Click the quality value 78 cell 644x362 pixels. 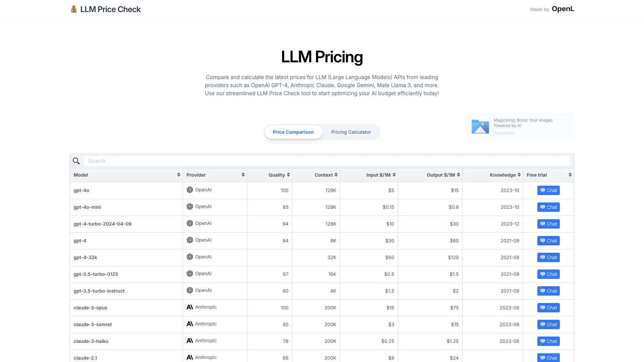[270, 341]
